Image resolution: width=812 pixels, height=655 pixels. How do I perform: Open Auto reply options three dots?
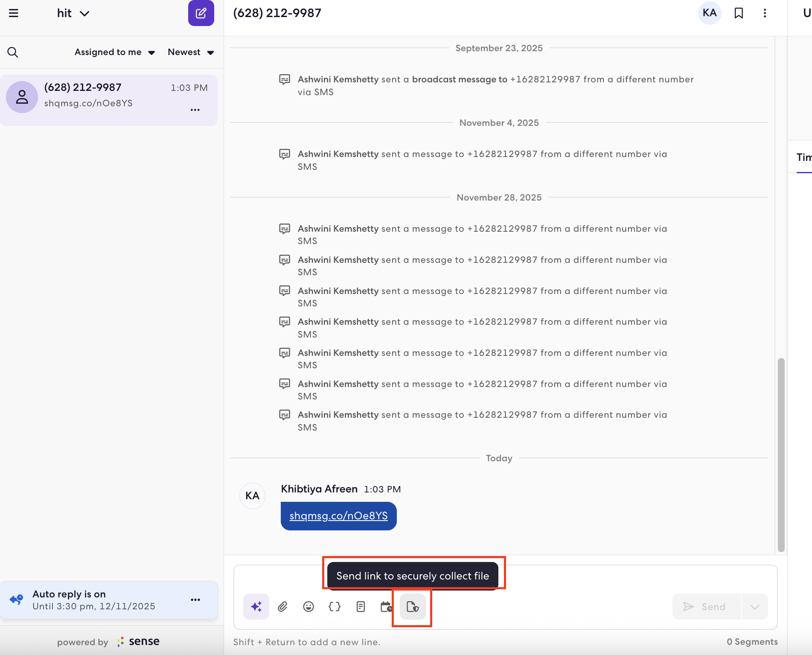coord(195,600)
